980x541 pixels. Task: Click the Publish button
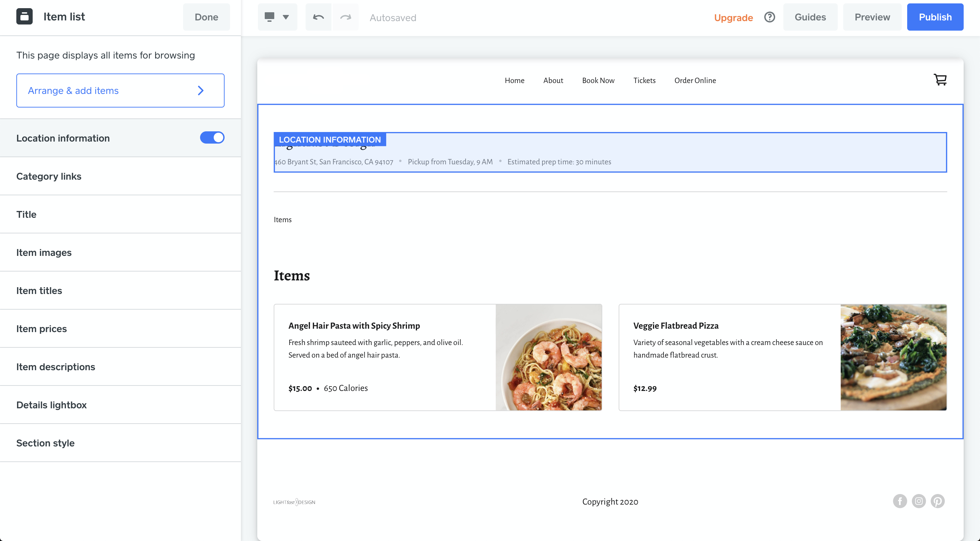[935, 17]
